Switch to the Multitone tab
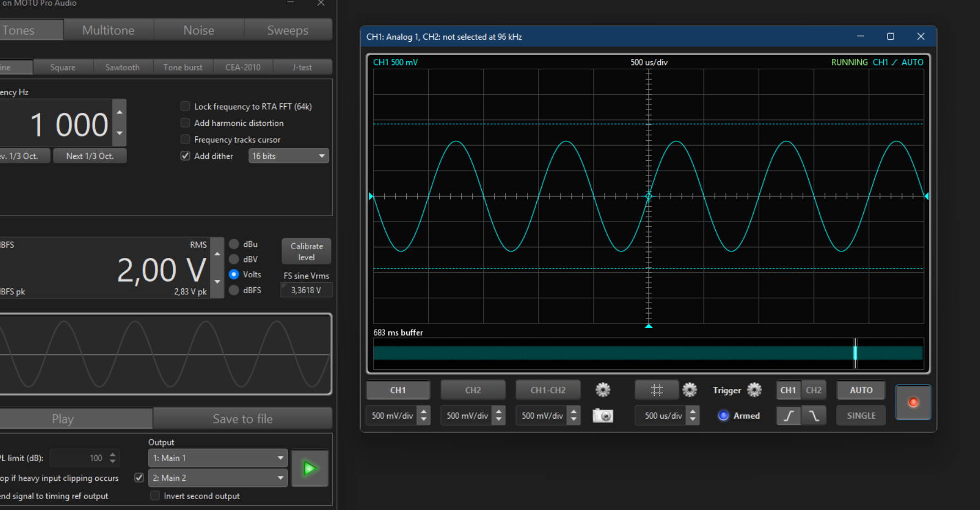Viewport: 980px width, 510px height. tap(108, 30)
